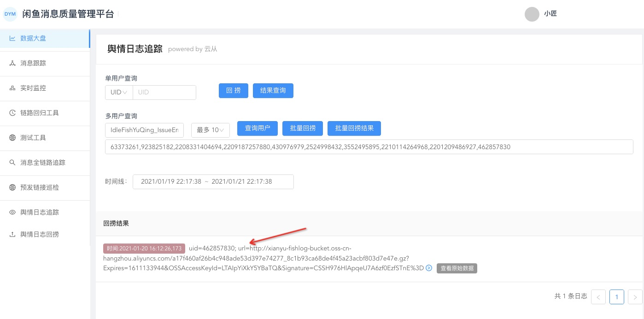Click the 舆情日志追踪 eye icon
644x319 pixels.
click(12, 212)
